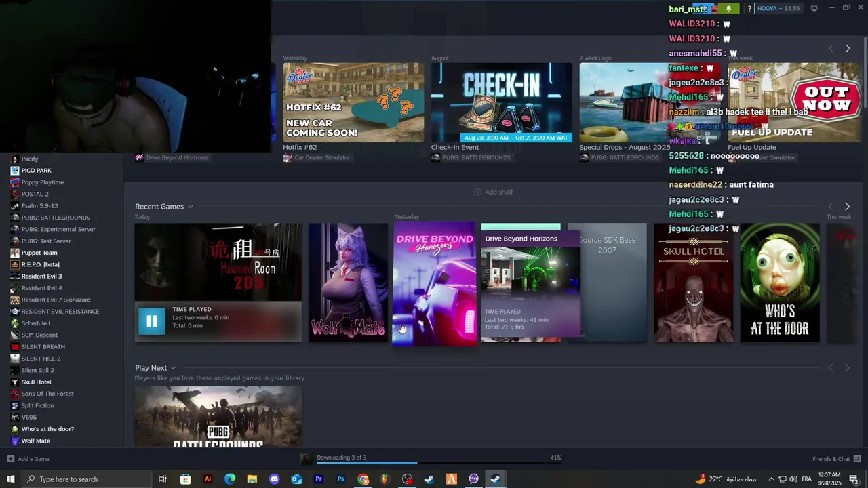Open Discord from the taskbar

point(274,479)
